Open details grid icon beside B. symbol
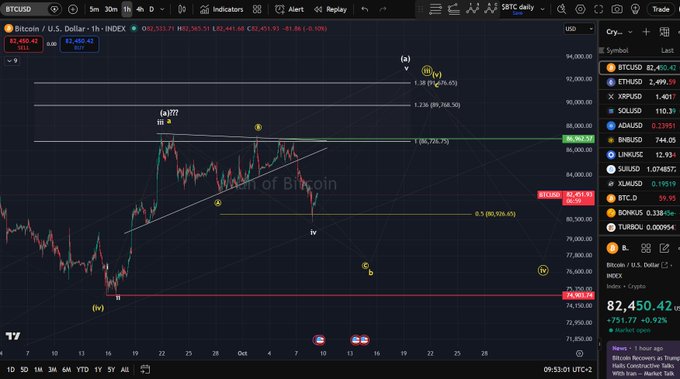The height and width of the screenshot is (379, 680). click(x=646, y=248)
